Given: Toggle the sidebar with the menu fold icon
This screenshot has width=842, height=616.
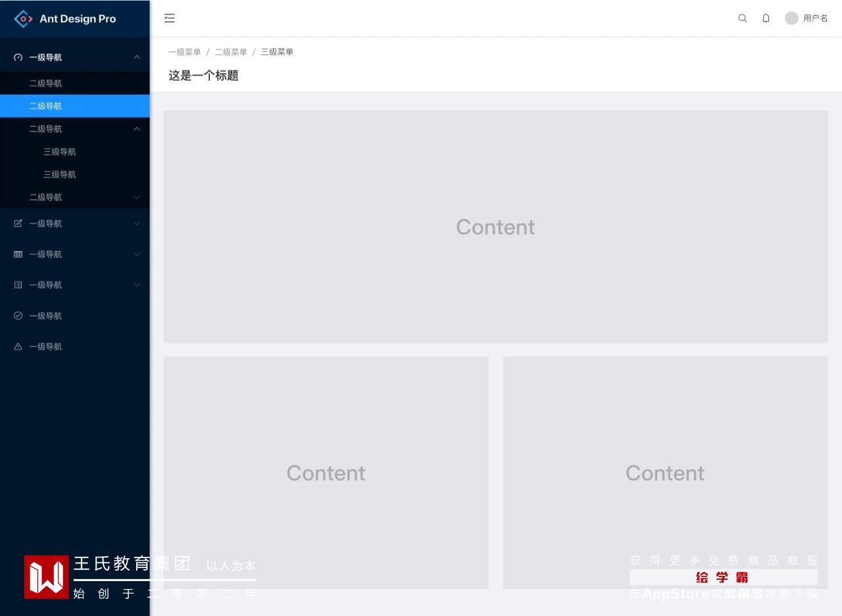Looking at the screenshot, I should click(x=170, y=18).
